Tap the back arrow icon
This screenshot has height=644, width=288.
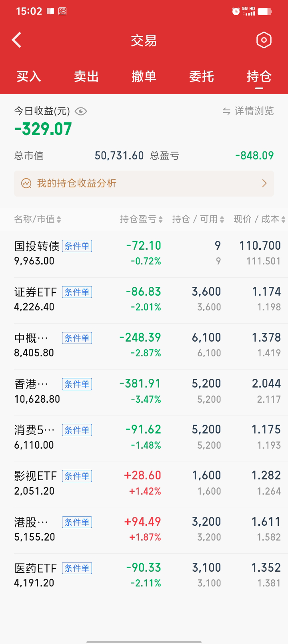point(17,40)
